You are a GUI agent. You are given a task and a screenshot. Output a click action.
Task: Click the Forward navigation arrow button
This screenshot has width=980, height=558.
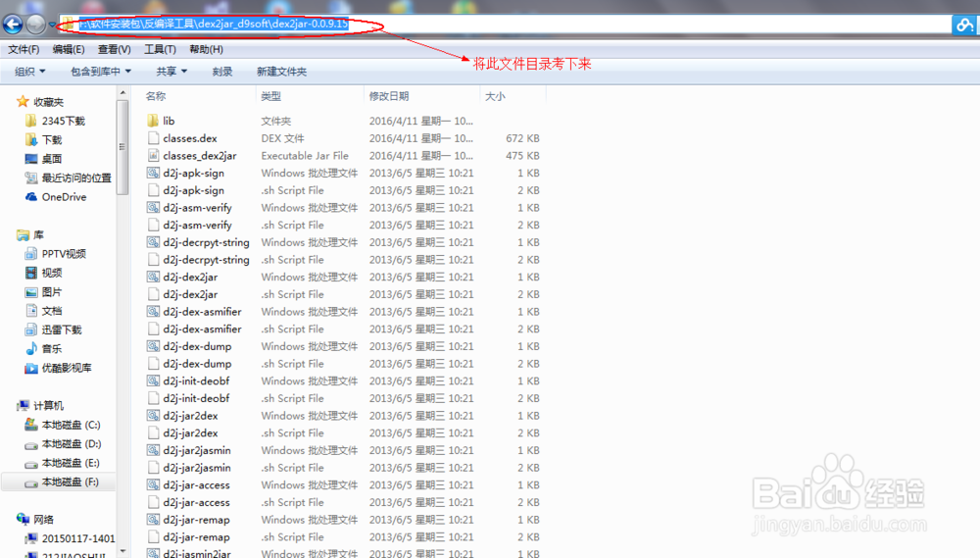(35, 25)
